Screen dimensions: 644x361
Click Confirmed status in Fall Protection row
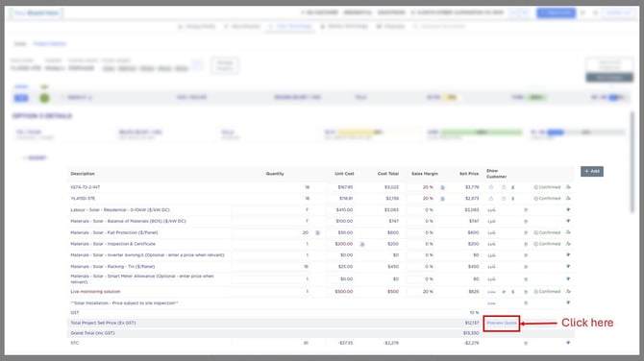tap(547, 232)
